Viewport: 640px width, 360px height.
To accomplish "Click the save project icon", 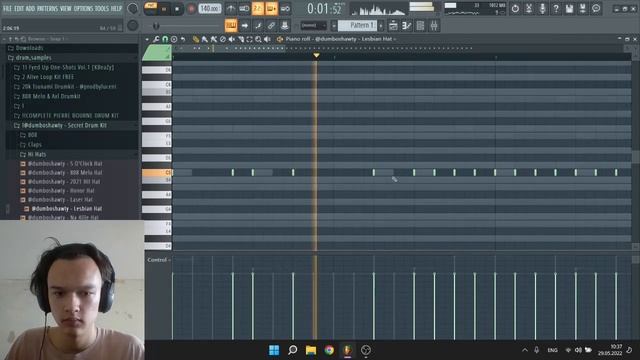I will coord(569,8).
